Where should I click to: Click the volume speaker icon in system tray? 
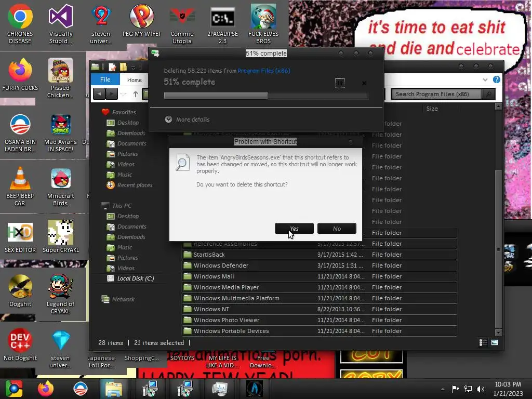coord(481,389)
